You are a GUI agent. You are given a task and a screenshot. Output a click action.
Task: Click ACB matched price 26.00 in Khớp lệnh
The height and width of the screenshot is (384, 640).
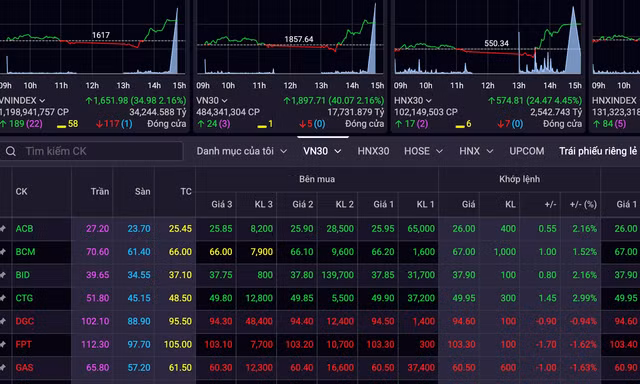464,229
